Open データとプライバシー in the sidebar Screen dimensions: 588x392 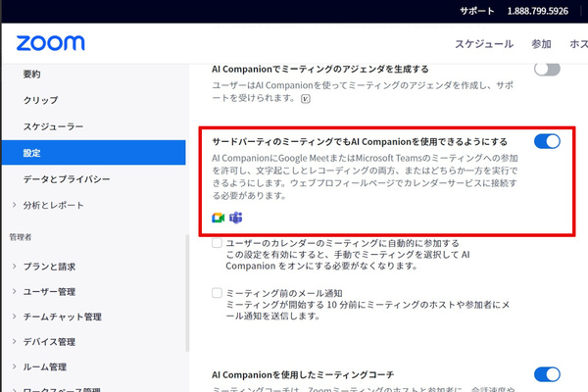pyautogui.click(x=67, y=179)
